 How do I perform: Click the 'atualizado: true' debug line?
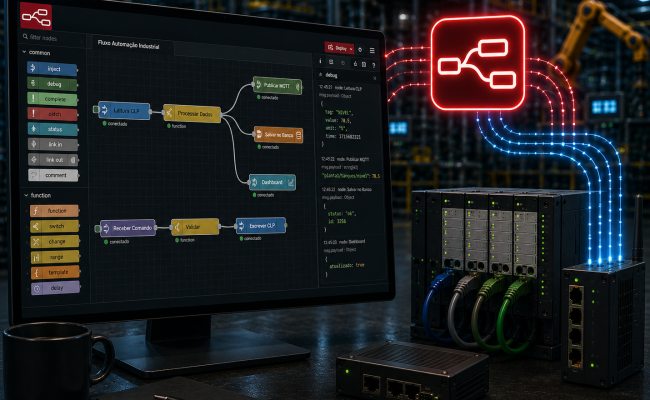[x=347, y=265]
